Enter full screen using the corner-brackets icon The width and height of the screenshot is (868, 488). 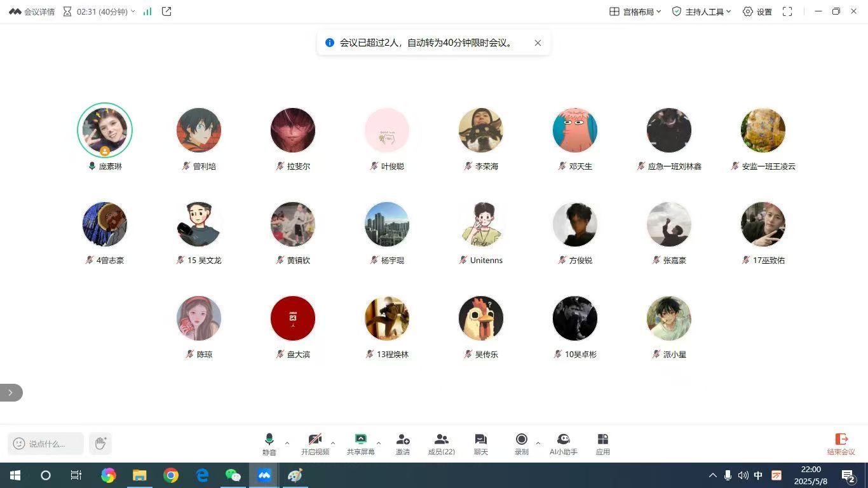pyautogui.click(x=787, y=11)
